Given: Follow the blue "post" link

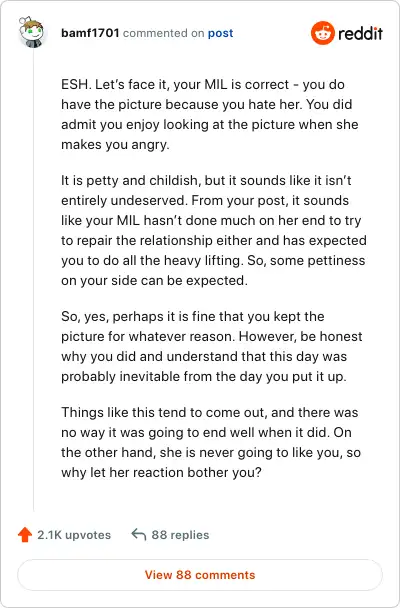Looking at the screenshot, I should (220, 33).
